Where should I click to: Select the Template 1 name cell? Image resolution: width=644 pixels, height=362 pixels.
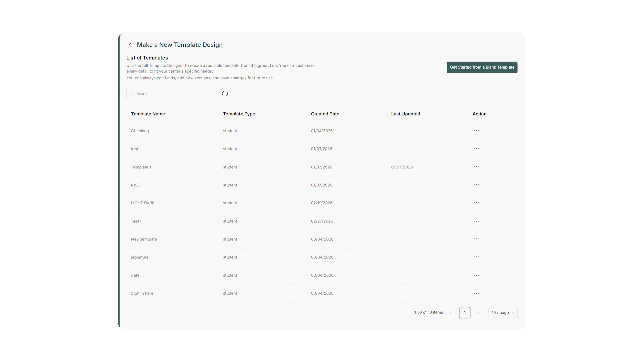[x=141, y=167]
